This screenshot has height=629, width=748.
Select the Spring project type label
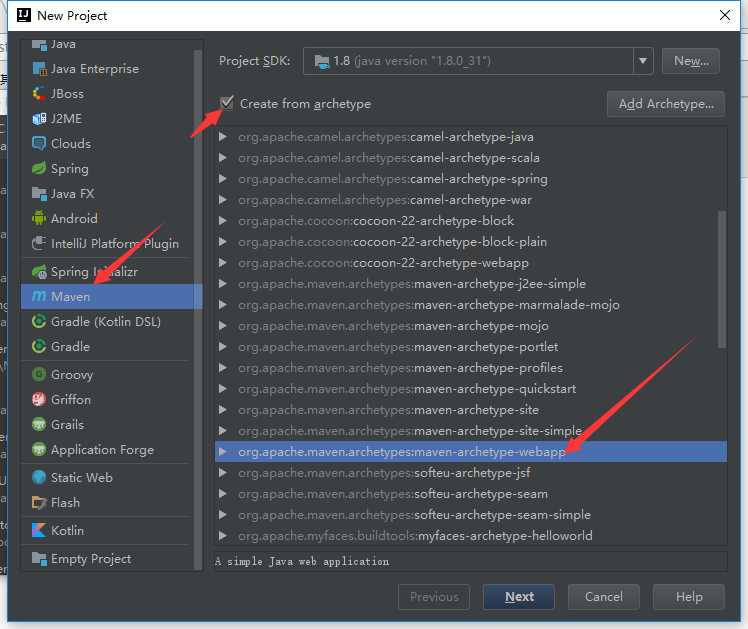(70, 169)
